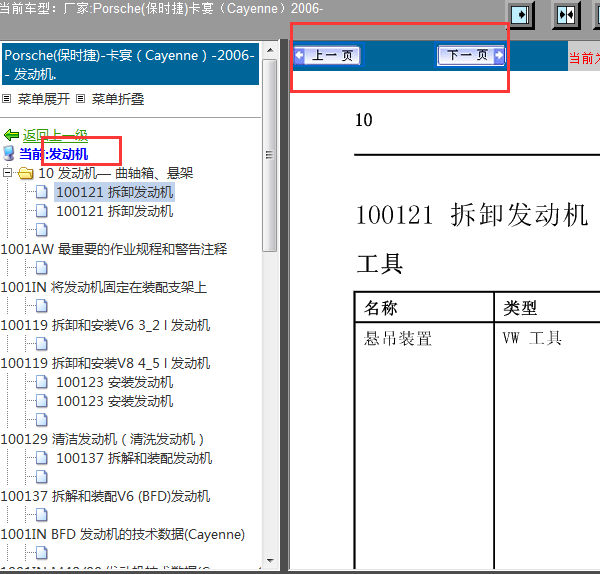
Task: Click page icon of unhighlighted 100121 拆卸发动机
Action: 42,210
